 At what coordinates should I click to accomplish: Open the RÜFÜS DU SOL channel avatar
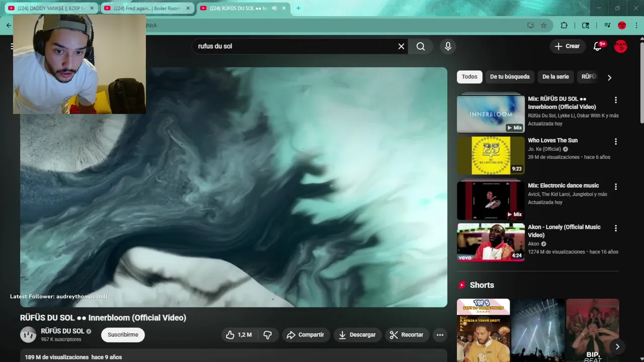pos(28,335)
